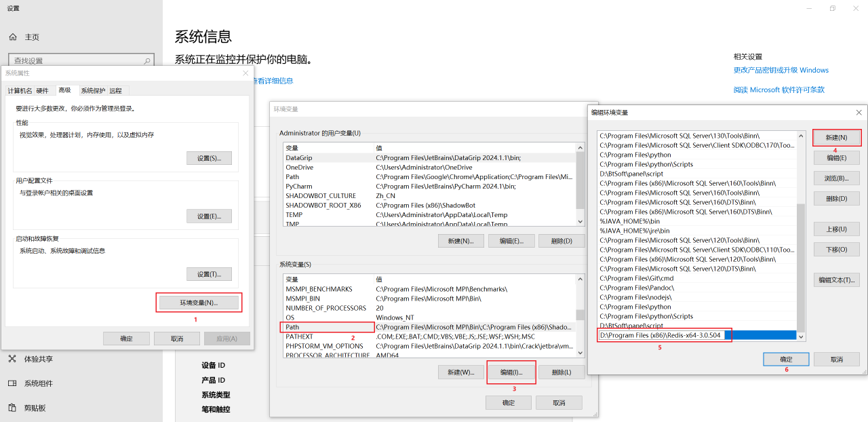Click 编辑文本(T)... button
Viewport: 868px width, 422px height.
836,280
